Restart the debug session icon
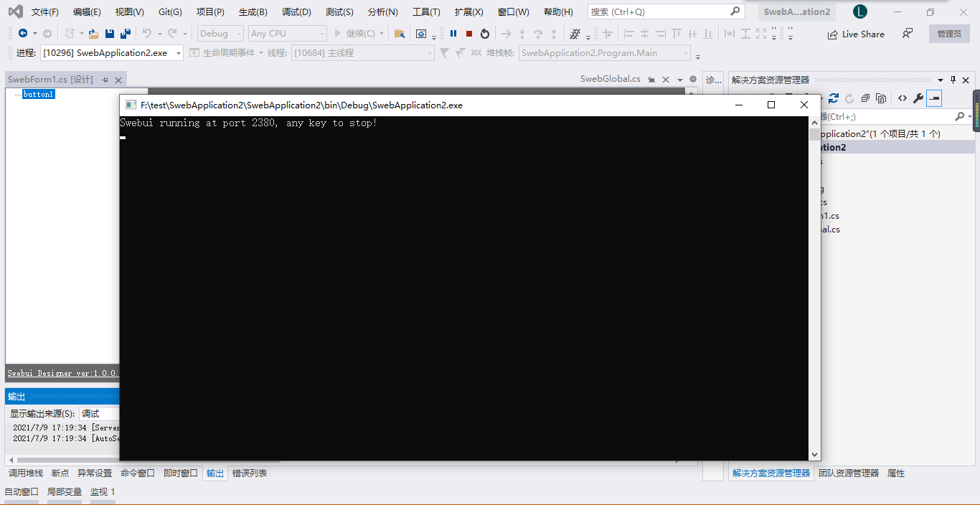The image size is (980, 505). [x=485, y=34]
